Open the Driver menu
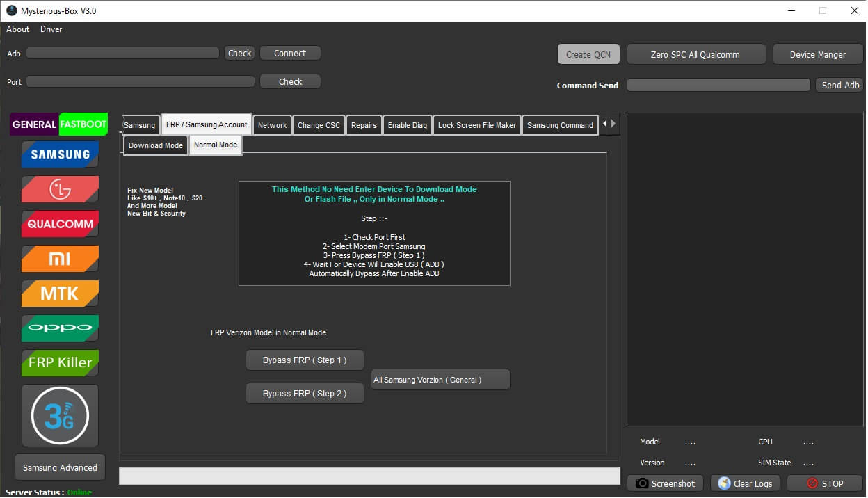The height and width of the screenshot is (498, 868). 50,29
